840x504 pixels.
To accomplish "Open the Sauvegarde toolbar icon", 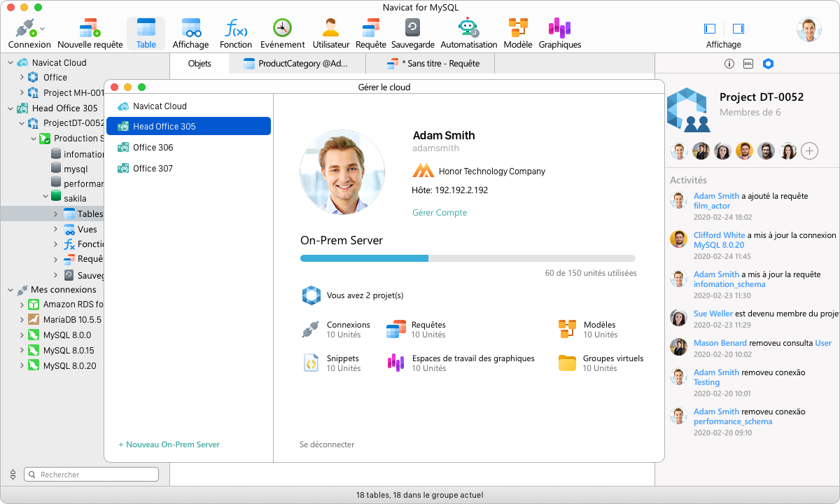I will (412, 28).
